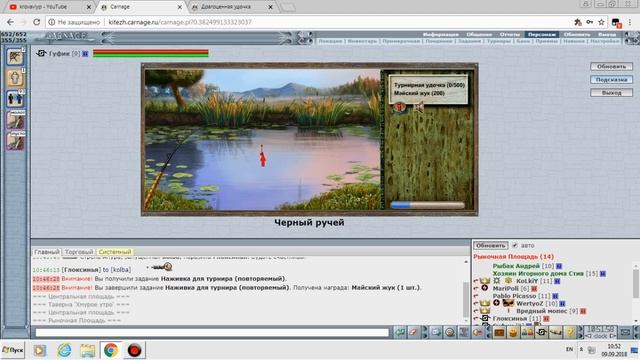Image resolution: width=640 pixels, height=360 pixels.
Task: Toggle the авто refresh checkbox
Action: (515, 245)
